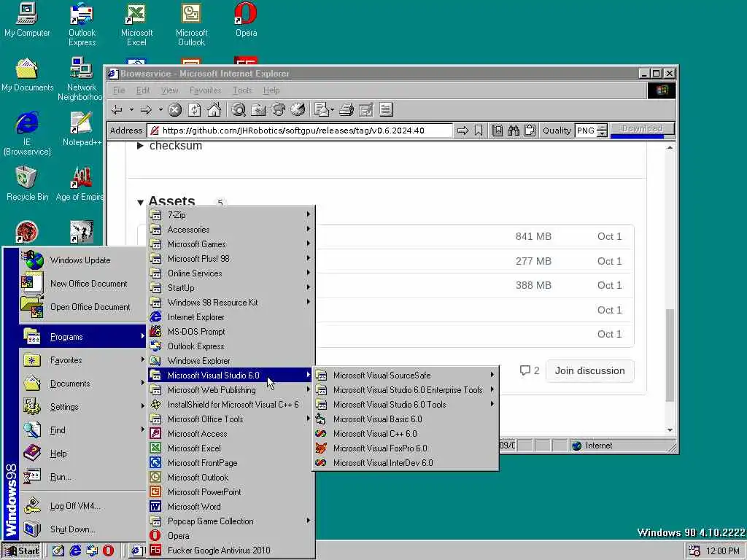Open the File menu in Internet Explorer
The width and height of the screenshot is (747, 560).
[119, 90]
